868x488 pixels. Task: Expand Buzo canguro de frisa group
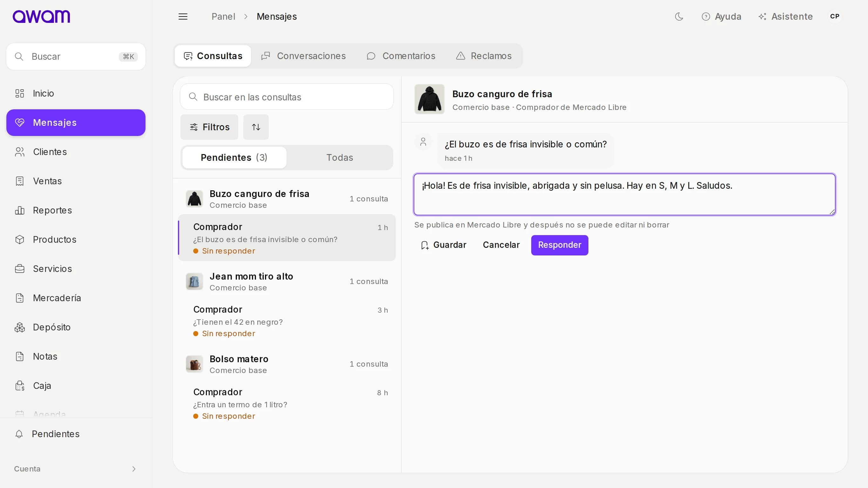(287, 199)
